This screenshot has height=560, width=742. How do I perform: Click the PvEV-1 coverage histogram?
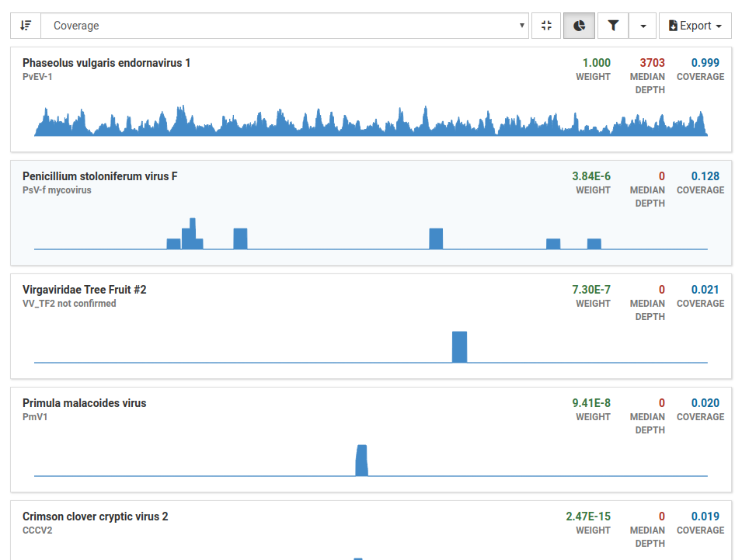(369, 123)
